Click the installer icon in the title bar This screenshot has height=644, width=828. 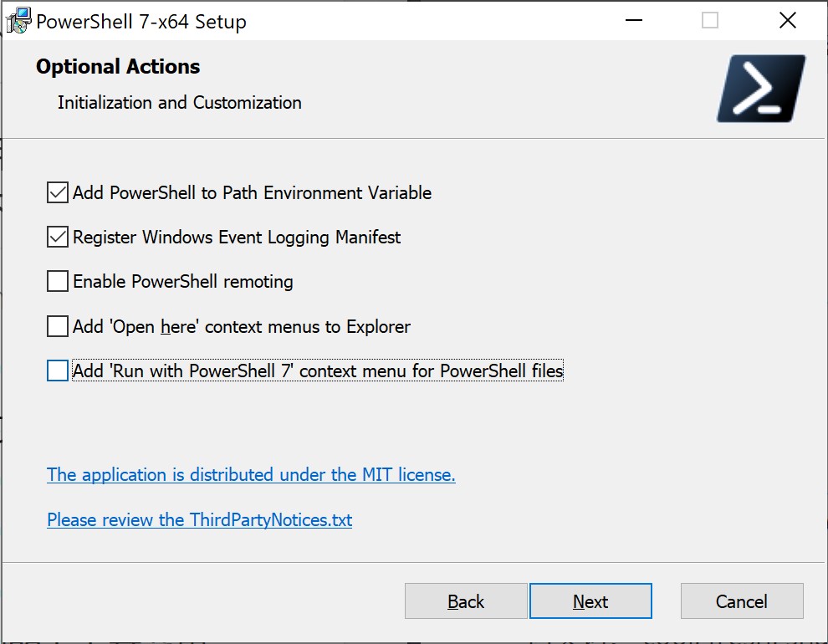click(18, 21)
